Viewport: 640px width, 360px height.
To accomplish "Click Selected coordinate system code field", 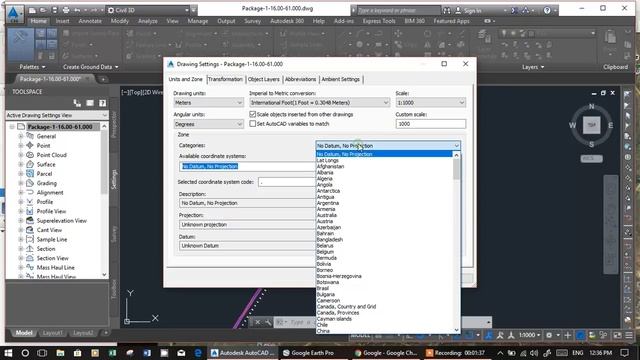I will click(x=287, y=182).
